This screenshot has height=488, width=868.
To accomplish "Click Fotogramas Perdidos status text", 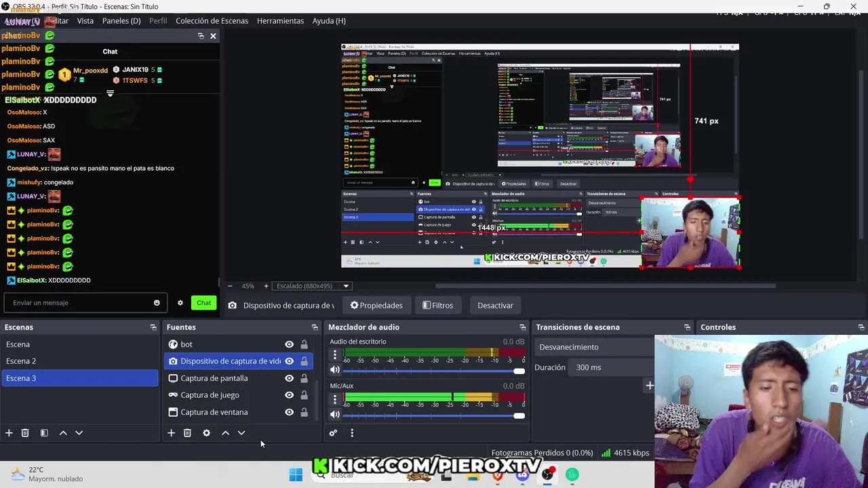I will 542,453.
